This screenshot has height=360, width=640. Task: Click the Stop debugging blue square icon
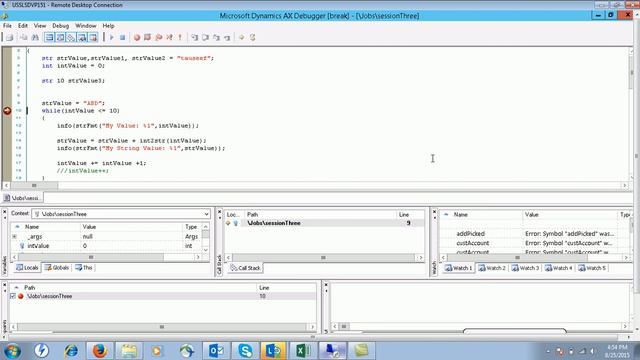[x=122, y=38]
